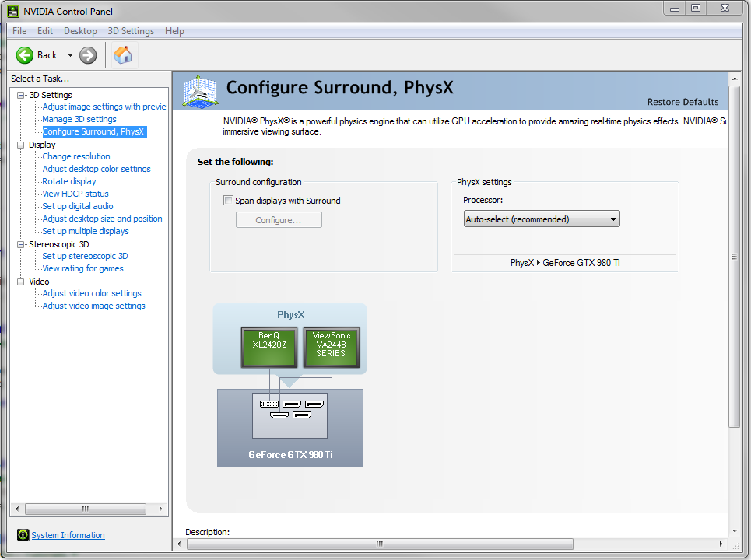Click the task pane scroll right arrow
Screen dimensions: 751x560
coord(160,509)
